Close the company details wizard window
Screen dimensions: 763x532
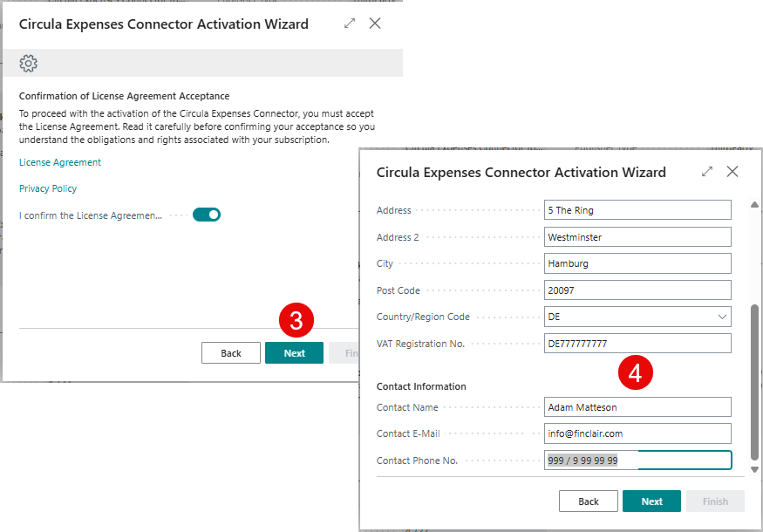732,171
